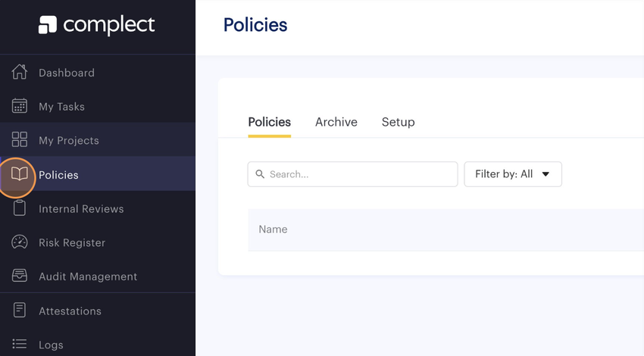Image resolution: width=644 pixels, height=356 pixels.
Task: Open the My Tasks menu item
Action: [61, 107]
